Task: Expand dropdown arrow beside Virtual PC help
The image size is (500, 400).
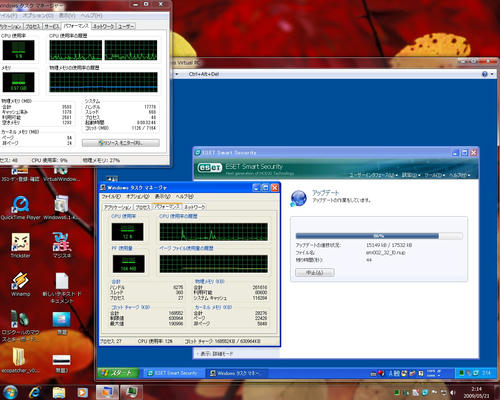Action: point(492,74)
